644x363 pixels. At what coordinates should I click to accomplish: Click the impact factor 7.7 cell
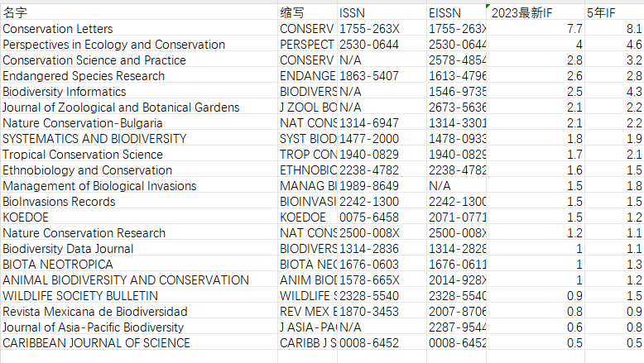coord(536,29)
